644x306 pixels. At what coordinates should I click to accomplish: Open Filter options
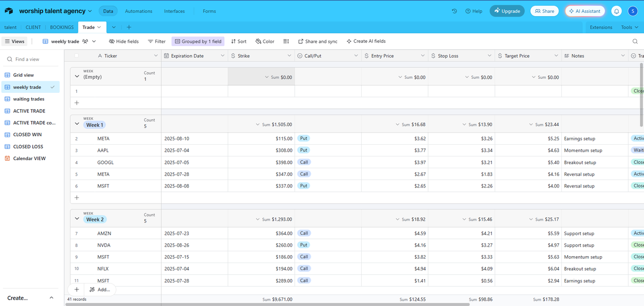157,41
